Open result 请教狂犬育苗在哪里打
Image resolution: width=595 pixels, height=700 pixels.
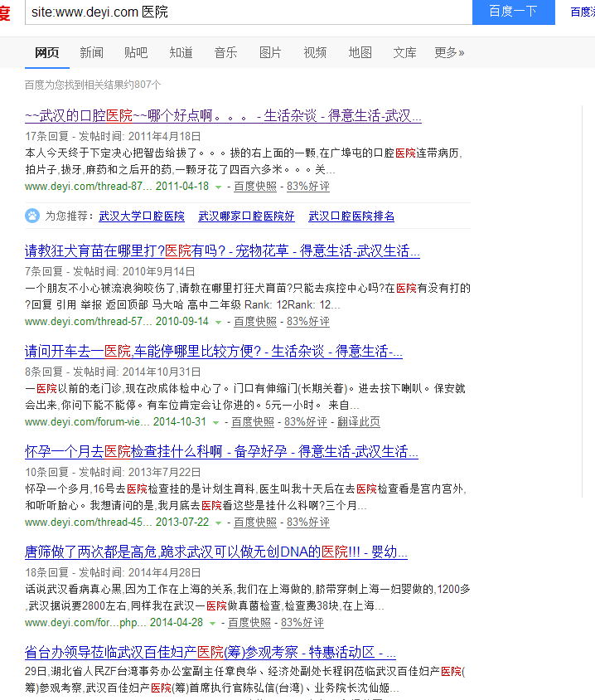coord(222,251)
